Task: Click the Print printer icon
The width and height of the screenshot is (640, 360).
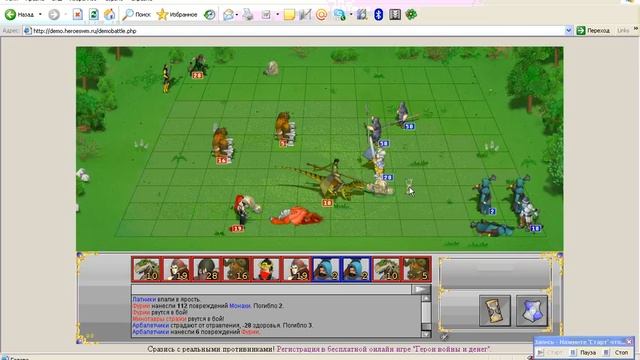Action: [248, 15]
